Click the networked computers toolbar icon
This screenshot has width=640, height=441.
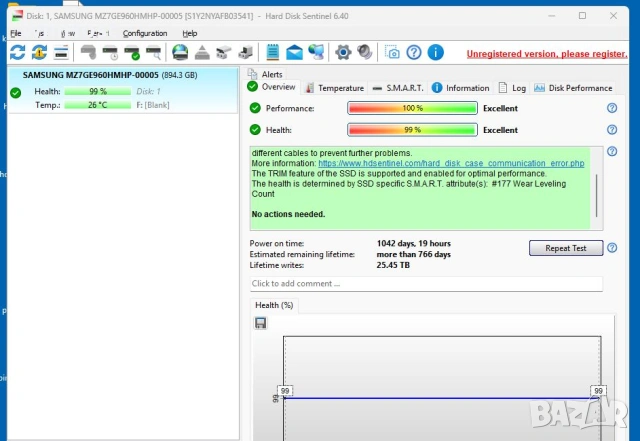point(316,52)
